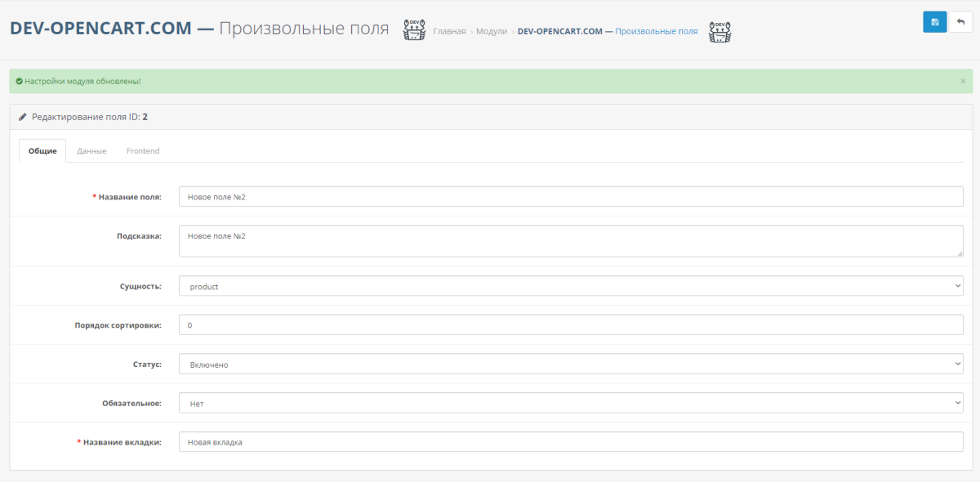Image resolution: width=980 pixels, height=483 pixels.
Task: Click the Порядок сортировки input field
Action: coord(571,325)
